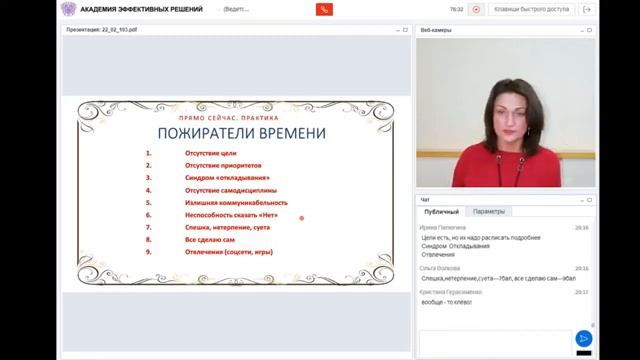Send the chat message with blue arrow
Screen dimensions: 640x360
pos(584,338)
